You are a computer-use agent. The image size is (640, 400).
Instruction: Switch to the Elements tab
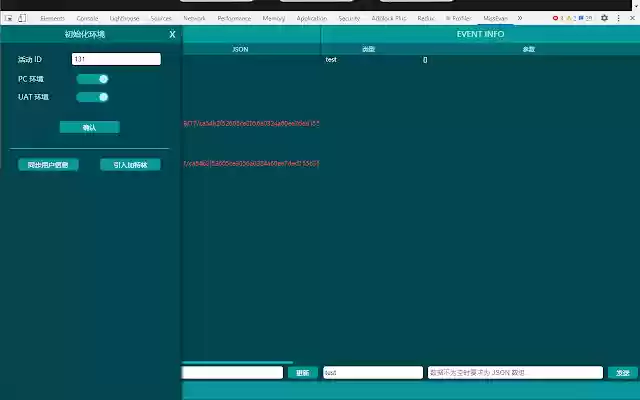click(52, 18)
